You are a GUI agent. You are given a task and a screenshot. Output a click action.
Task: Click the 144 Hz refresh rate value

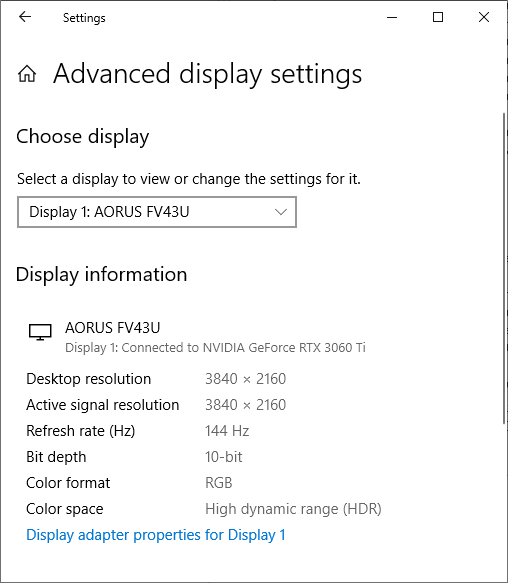click(227, 431)
